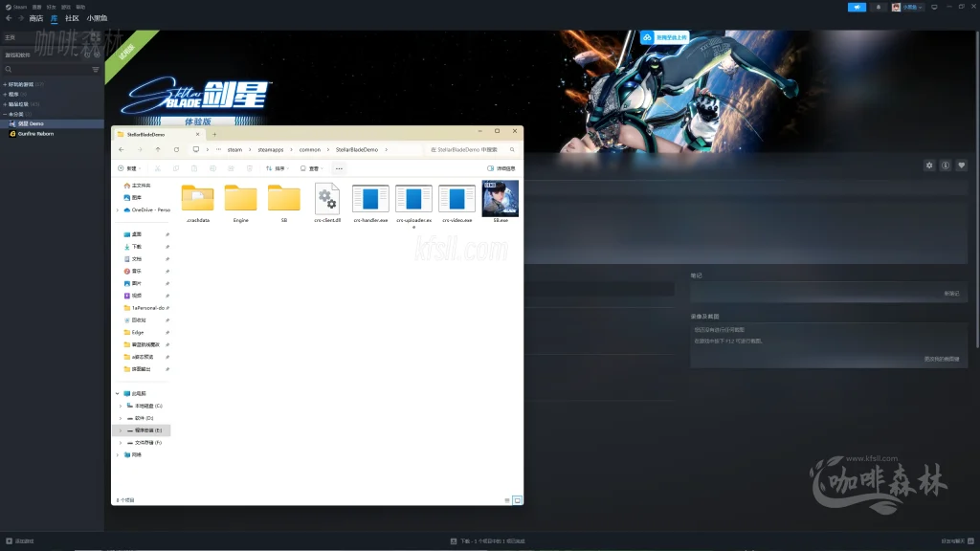Open the Steam library filter options icon
The height and width of the screenshot is (551, 980).
coord(96,69)
